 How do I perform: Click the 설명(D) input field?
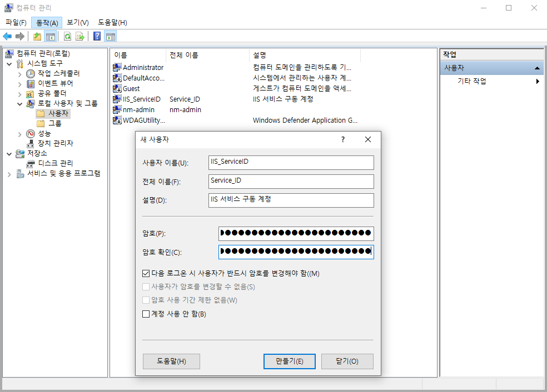click(x=291, y=200)
